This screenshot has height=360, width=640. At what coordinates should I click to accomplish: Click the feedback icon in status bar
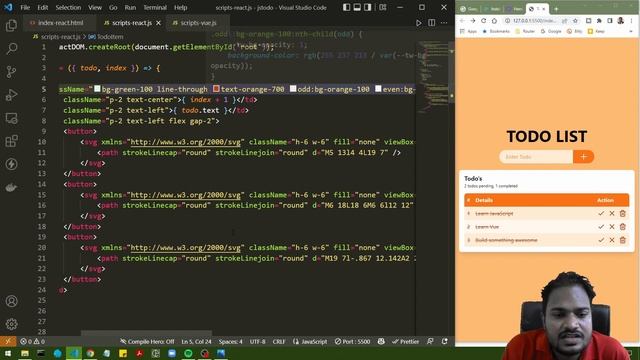pos(430,341)
